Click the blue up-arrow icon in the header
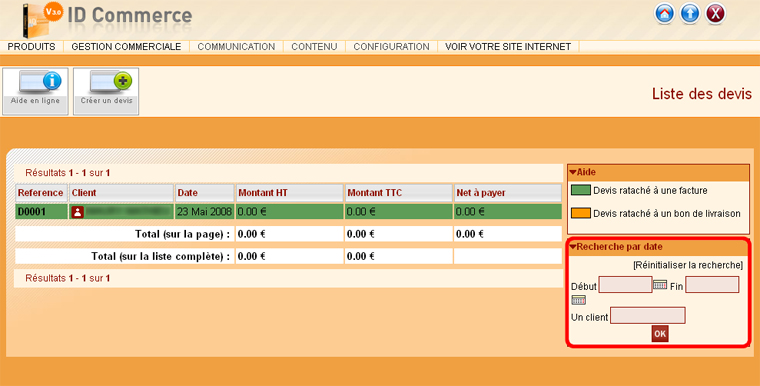760x386 pixels. click(690, 14)
